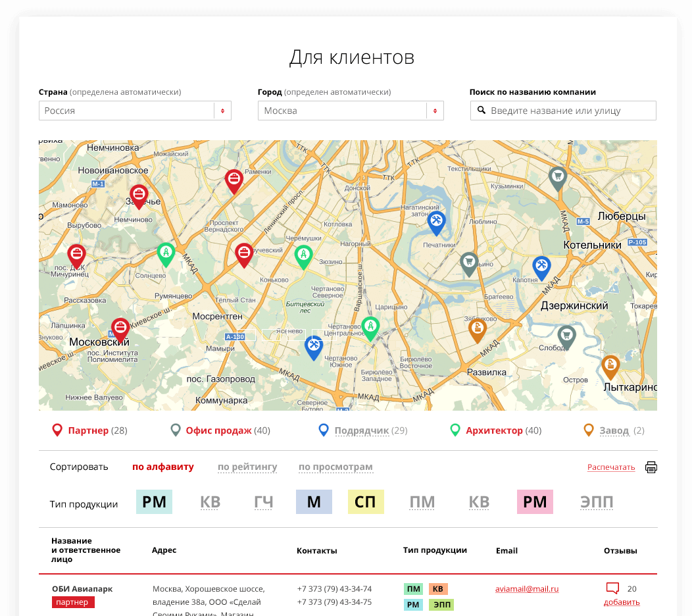Click the добавить review link
The width and height of the screenshot is (692, 616).
(622, 602)
